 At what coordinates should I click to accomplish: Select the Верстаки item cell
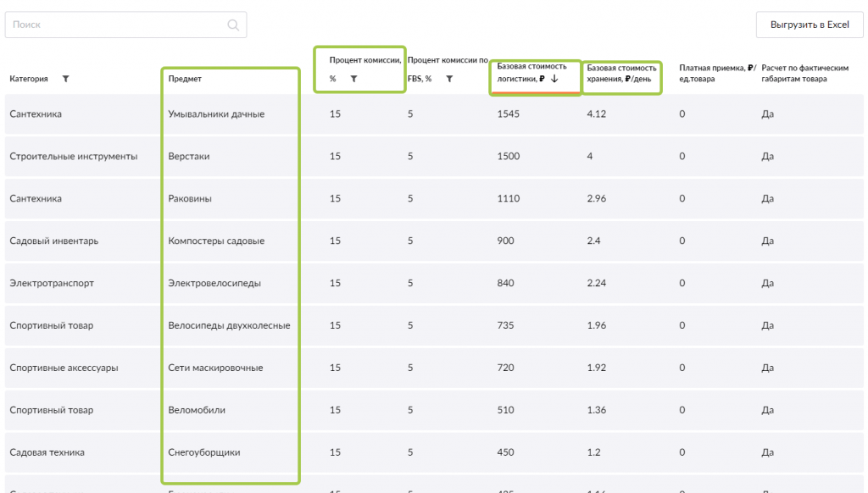point(189,157)
